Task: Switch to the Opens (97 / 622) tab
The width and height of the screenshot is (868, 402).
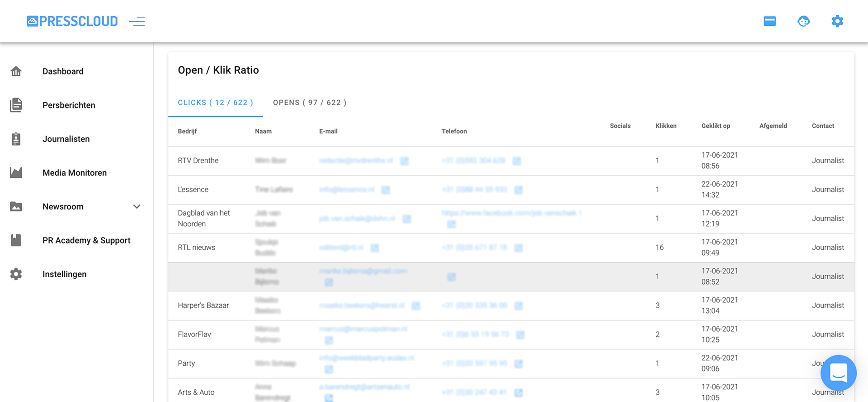Action: pos(310,103)
